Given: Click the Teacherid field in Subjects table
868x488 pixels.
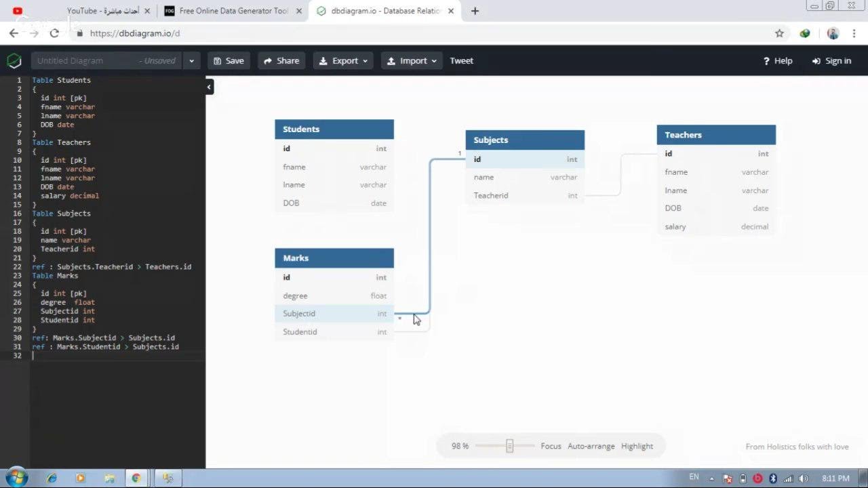Looking at the screenshot, I should click(525, 195).
